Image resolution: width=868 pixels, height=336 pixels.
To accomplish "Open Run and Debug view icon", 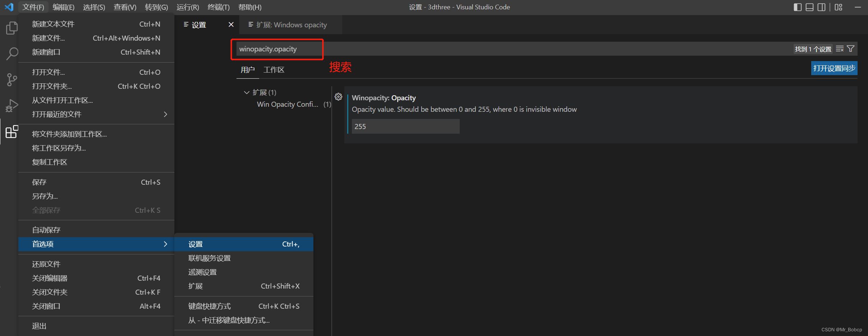I will [x=12, y=106].
